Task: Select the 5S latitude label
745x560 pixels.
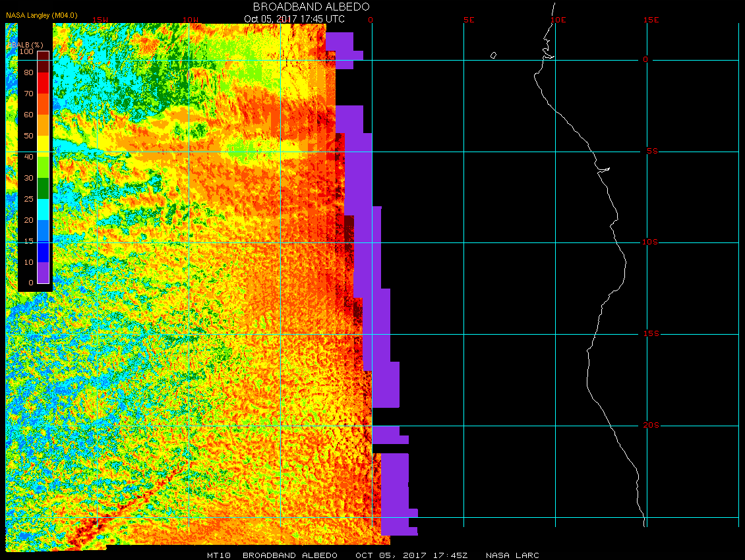Action: pyautogui.click(x=652, y=151)
